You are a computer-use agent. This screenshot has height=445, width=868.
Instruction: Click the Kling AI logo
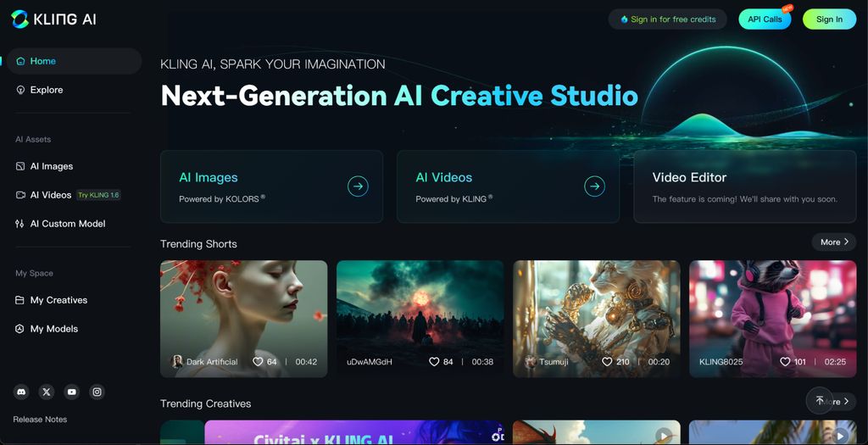(x=54, y=19)
